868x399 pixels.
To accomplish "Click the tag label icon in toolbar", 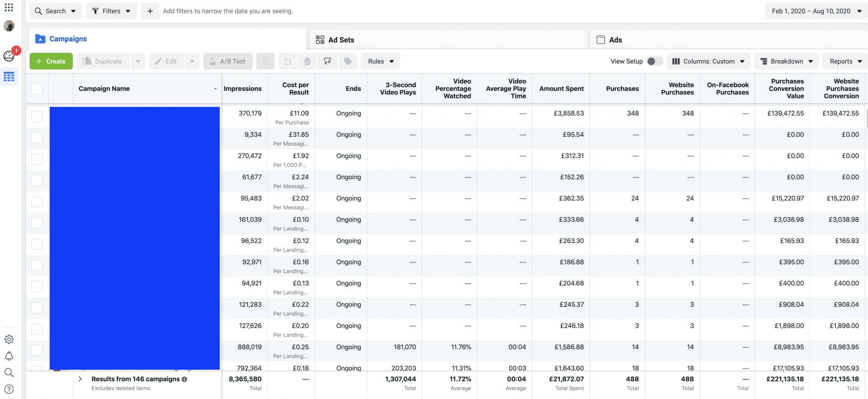I will click(x=348, y=61).
